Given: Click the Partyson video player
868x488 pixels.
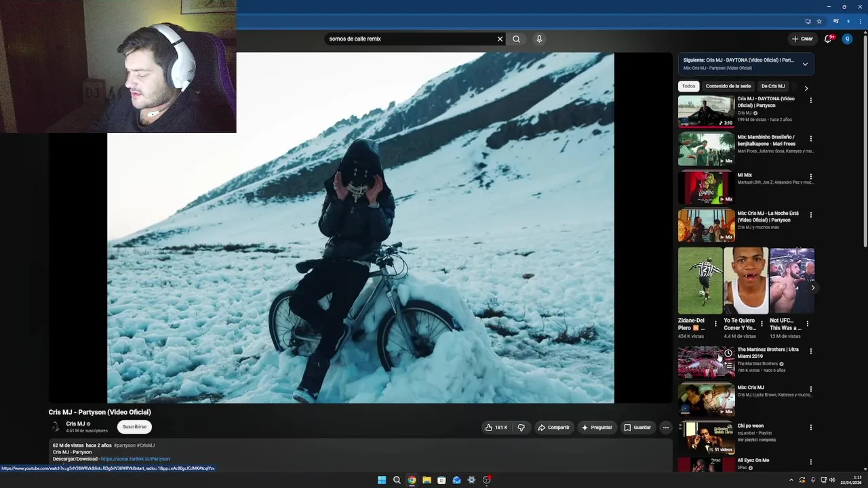Looking at the screenshot, I should coord(360,228).
